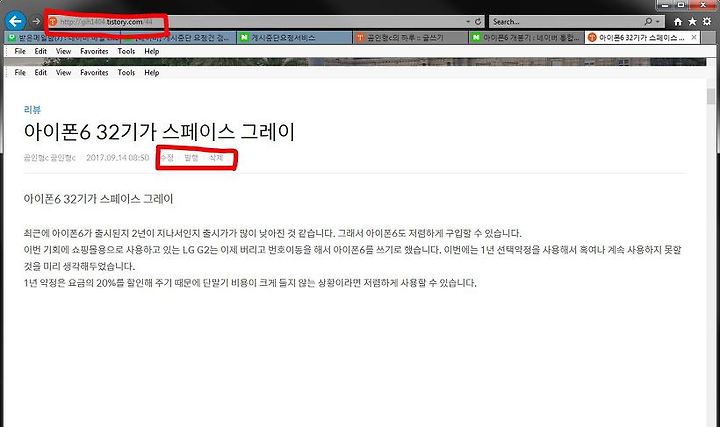Open Tools in the top menu bar
This screenshot has width=720, height=427.
[126, 51]
